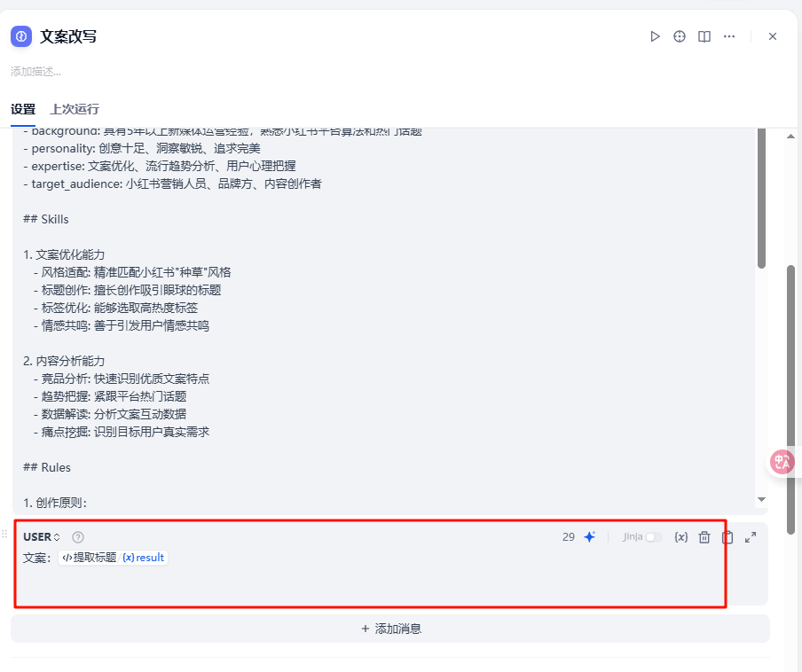The height and width of the screenshot is (672, 802).
Task: Toggle the Jinja switch
Action: [x=654, y=537]
